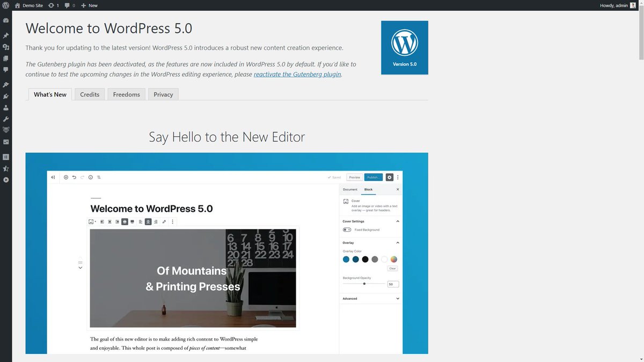Image resolution: width=644 pixels, height=362 pixels.
Task: Click the WordPress logo in the admin bar
Action: (6, 5)
